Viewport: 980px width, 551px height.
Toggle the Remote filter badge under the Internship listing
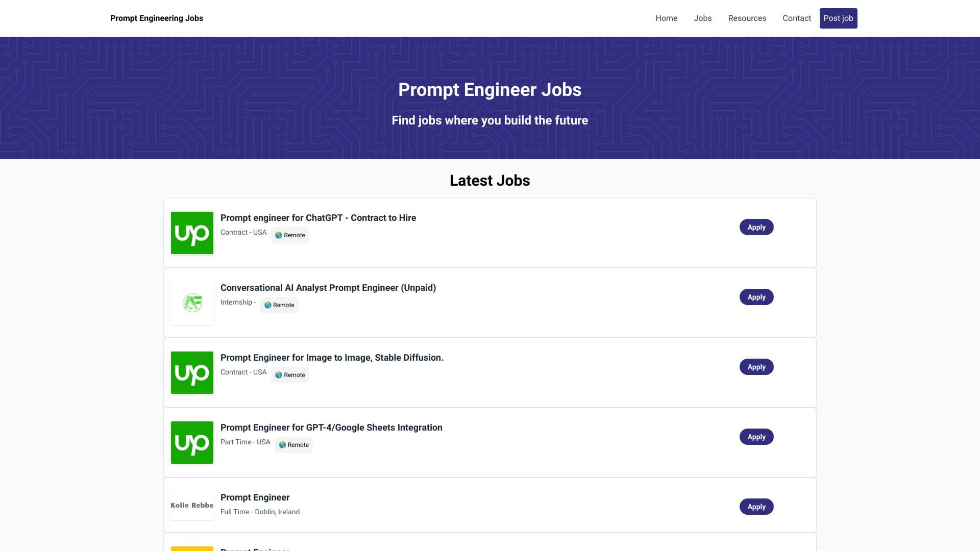[279, 305]
